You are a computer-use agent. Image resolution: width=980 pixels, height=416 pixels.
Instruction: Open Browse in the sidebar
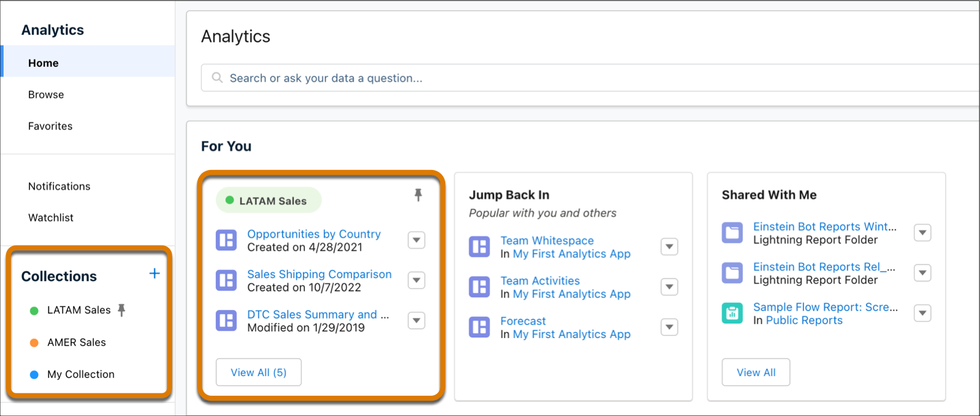point(46,94)
